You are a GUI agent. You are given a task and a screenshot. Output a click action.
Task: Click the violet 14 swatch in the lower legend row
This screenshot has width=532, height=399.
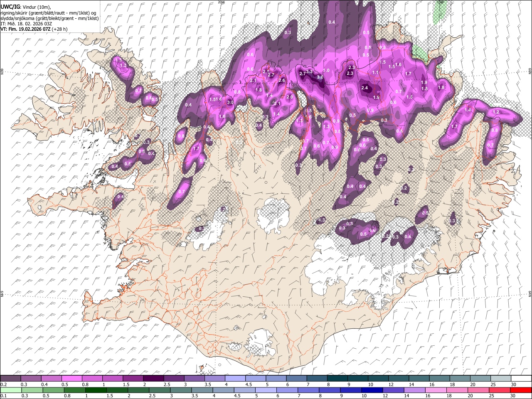click(414, 390)
